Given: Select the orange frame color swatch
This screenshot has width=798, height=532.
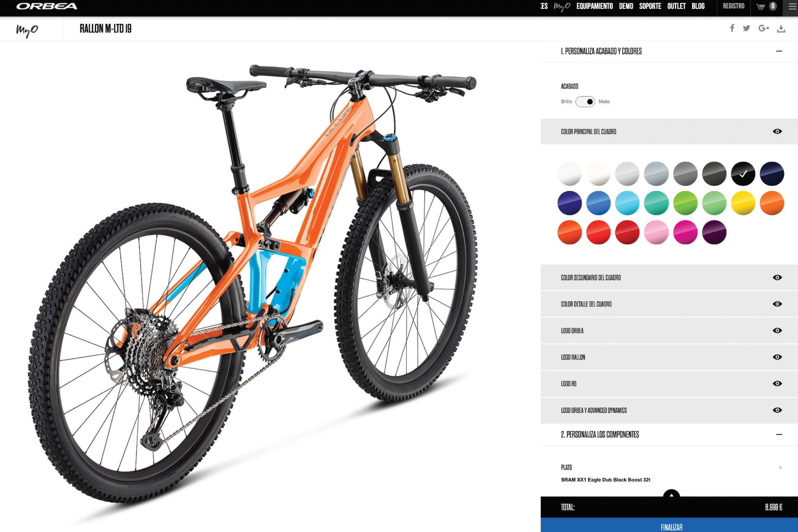Looking at the screenshot, I should click(772, 203).
